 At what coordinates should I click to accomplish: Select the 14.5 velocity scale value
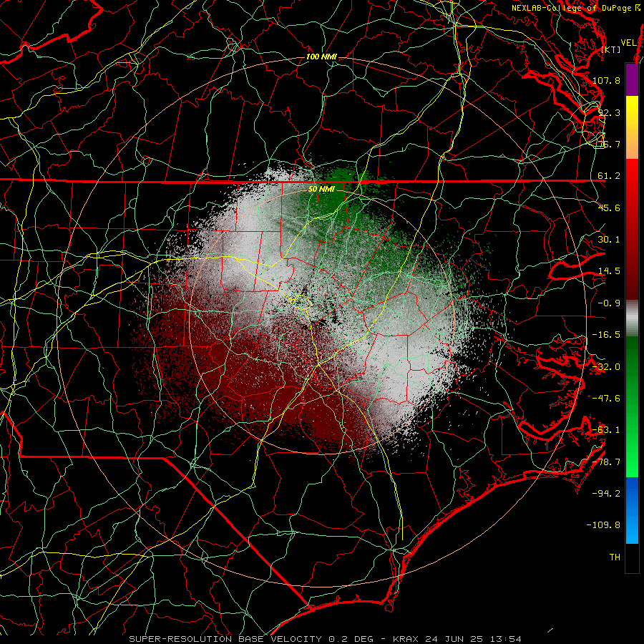pos(609,271)
